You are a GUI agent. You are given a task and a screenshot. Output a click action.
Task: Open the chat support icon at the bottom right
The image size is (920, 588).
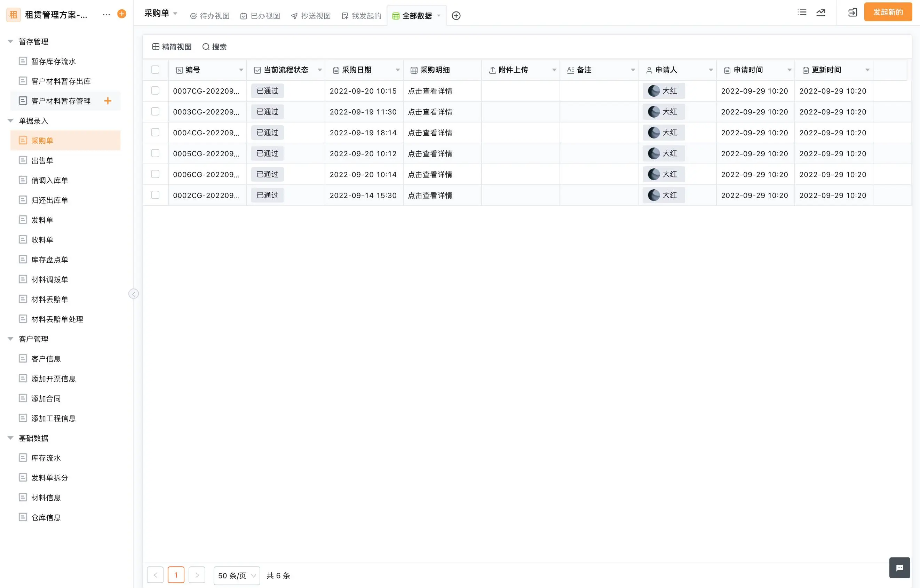899,567
